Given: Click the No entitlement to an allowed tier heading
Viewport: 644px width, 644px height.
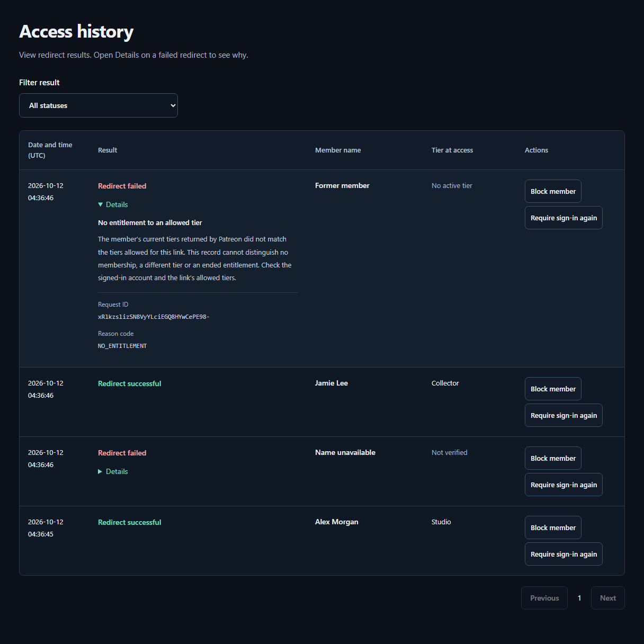Looking at the screenshot, I should (x=150, y=222).
